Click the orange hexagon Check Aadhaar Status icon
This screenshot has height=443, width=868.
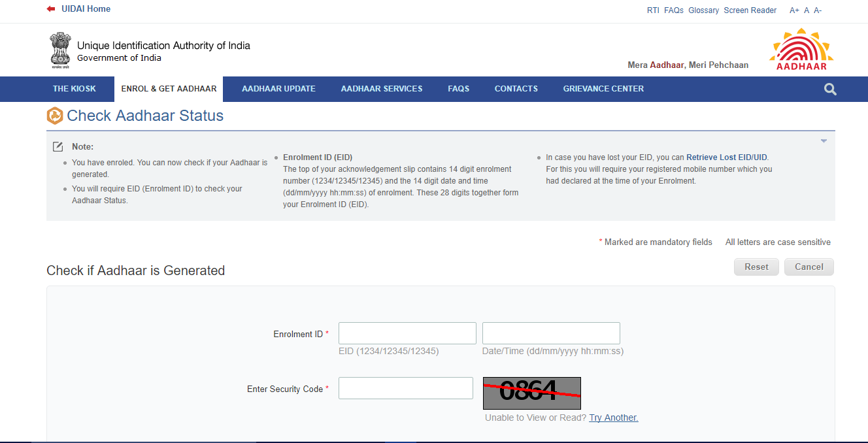[54, 116]
